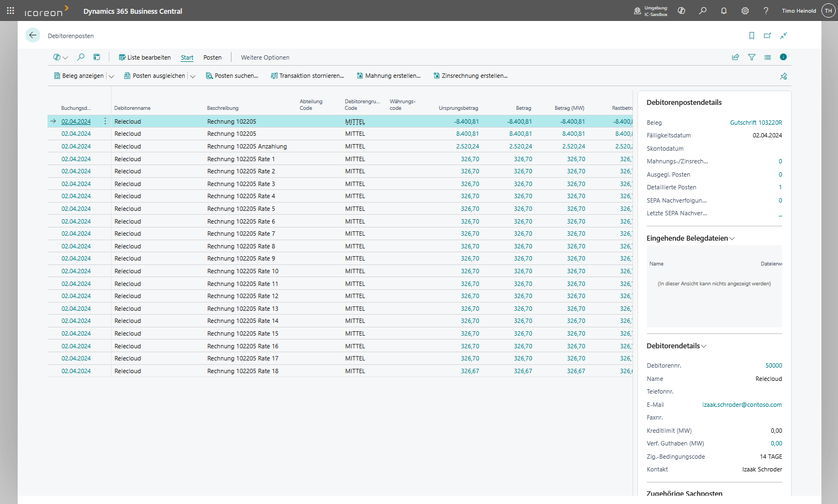
Task: Expand the Beleg anzeigen dropdown arrow
Action: [x=111, y=76]
